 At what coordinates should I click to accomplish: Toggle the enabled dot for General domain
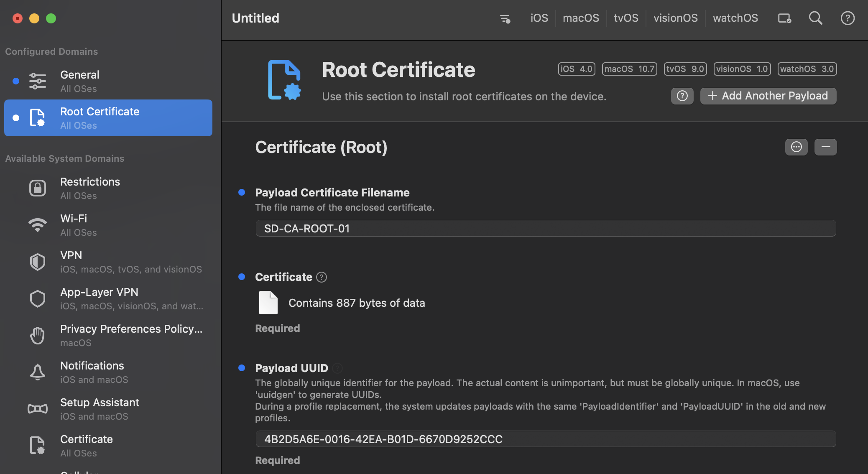click(x=16, y=81)
